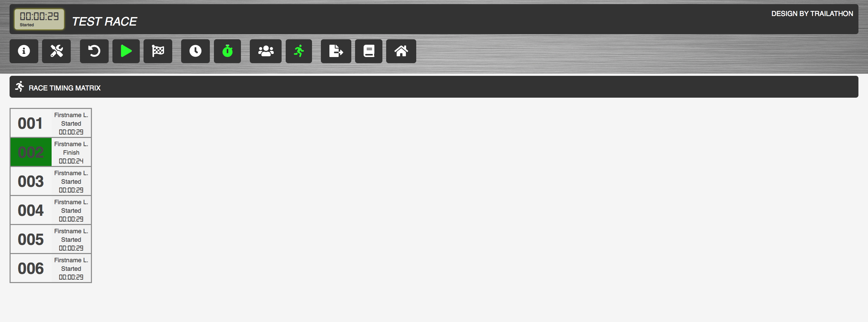868x322 pixels.
Task: Record runner 004 in the matrix
Action: click(51, 210)
